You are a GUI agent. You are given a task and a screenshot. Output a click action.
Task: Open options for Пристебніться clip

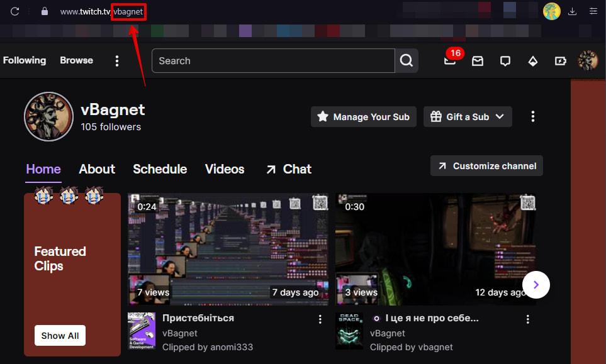(320, 319)
